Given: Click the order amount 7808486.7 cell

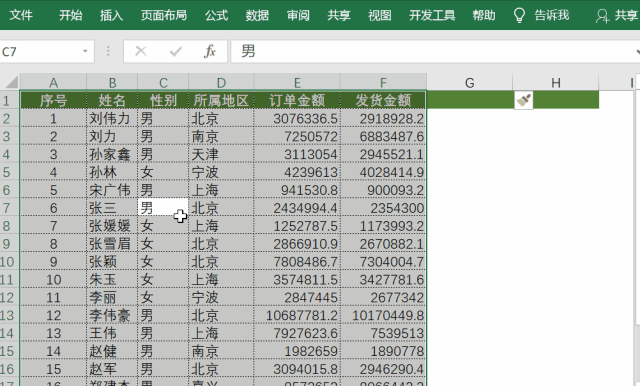Looking at the screenshot, I should point(297,262).
